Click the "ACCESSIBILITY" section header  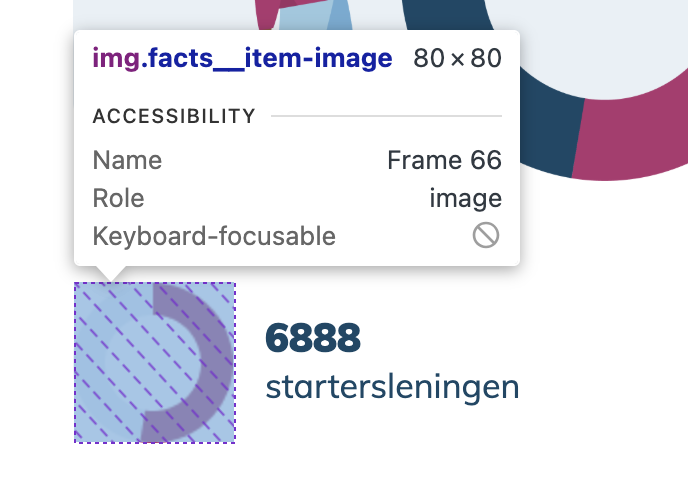(174, 116)
